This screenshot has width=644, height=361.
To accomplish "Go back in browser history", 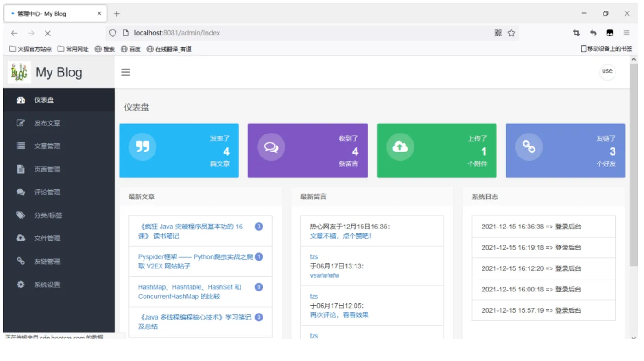I will point(14,33).
